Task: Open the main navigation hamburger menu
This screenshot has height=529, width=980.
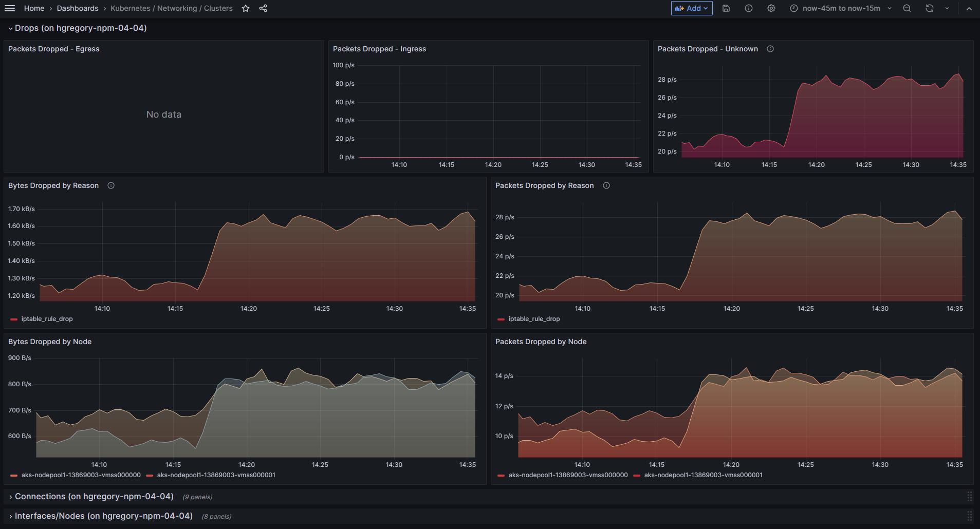Action: 10,8
